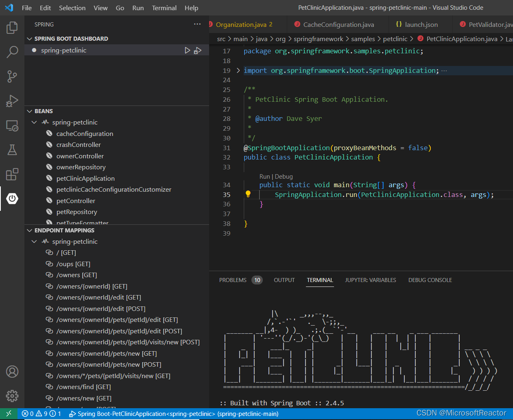Collapse the Spring Boot Dashboard section
The height and width of the screenshot is (420, 513).
click(29, 39)
